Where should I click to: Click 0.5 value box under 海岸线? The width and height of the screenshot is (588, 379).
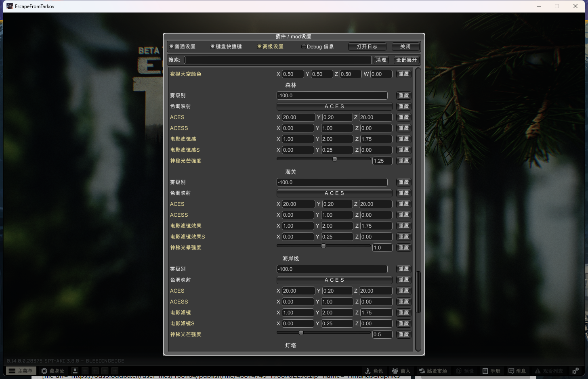[382, 334]
